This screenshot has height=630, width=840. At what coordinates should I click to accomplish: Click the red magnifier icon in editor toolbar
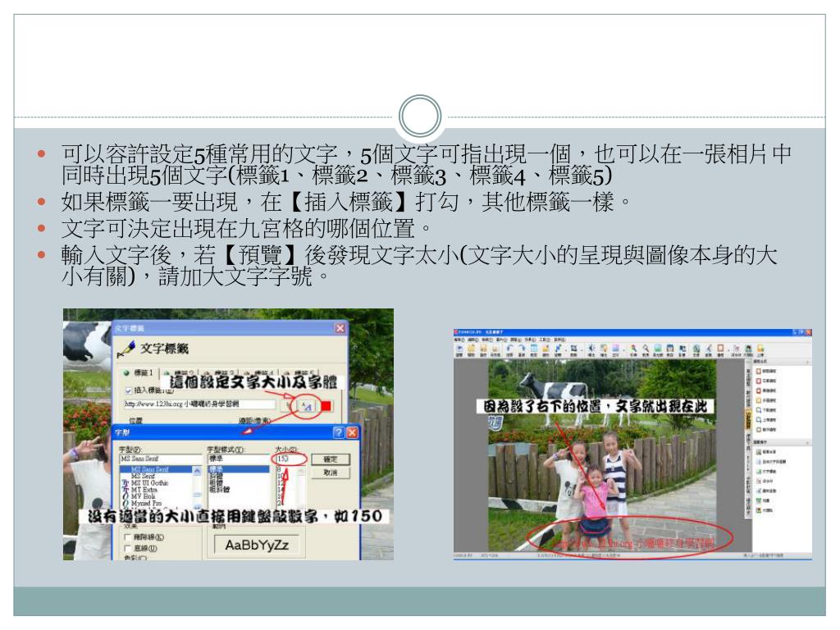[x=633, y=349]
